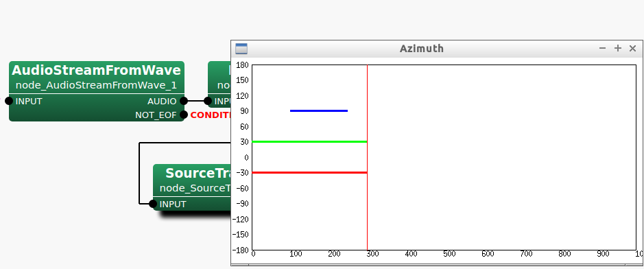
Task: Click the Azimuth window menu icon
Action: 241,49
